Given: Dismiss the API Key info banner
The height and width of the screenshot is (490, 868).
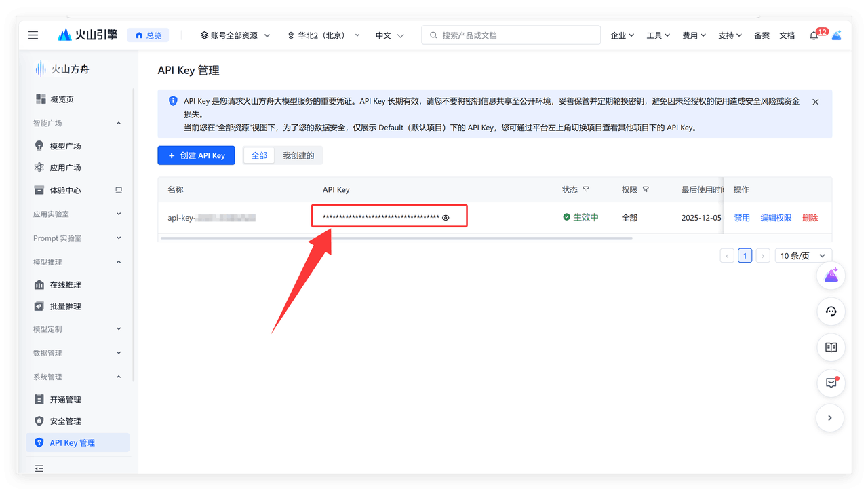Looking at the screenshot, I should tap(816, 102).
